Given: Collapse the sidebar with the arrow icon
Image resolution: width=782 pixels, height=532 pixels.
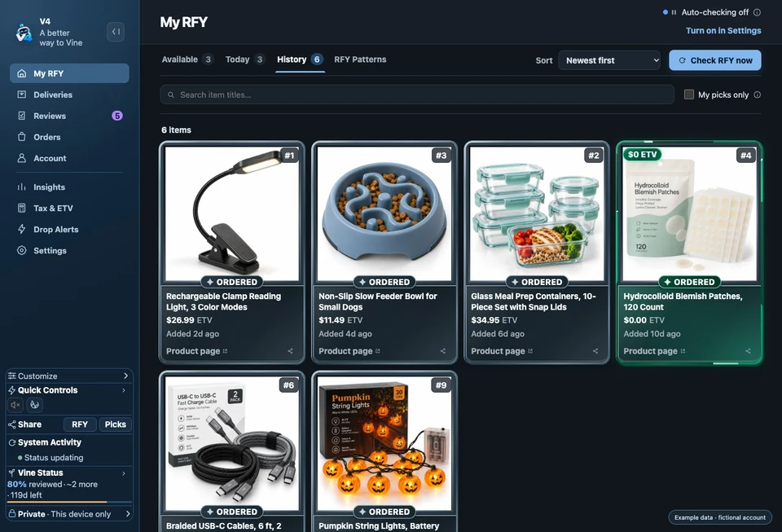Looking at the screenshot, I should coord(115,32).
